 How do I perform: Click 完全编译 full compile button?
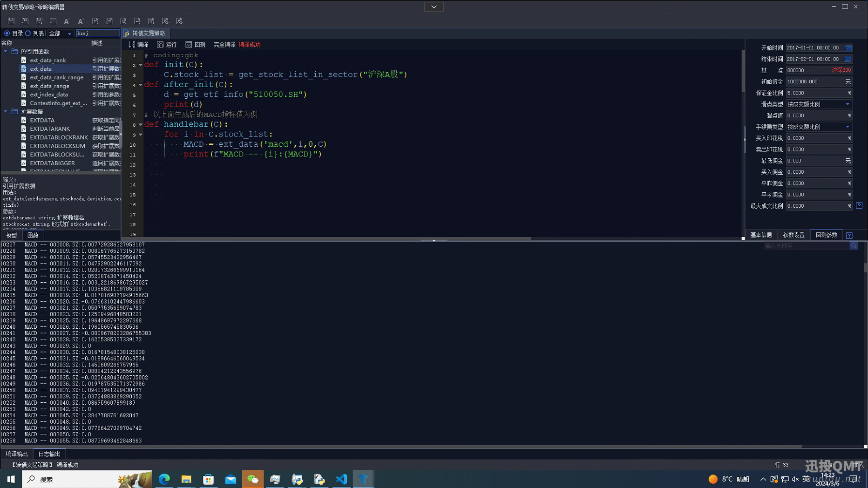224,45
